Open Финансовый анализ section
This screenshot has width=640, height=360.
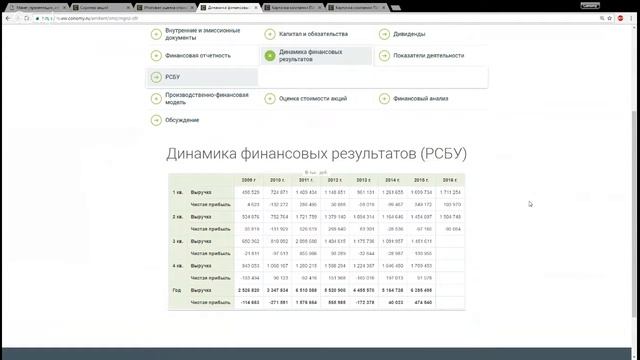point(420,98)
